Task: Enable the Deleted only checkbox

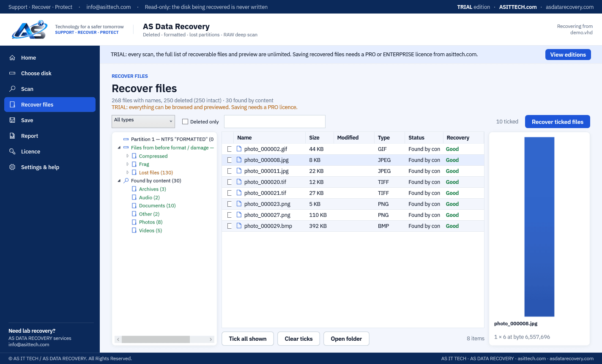Action: tap(185, 122)
